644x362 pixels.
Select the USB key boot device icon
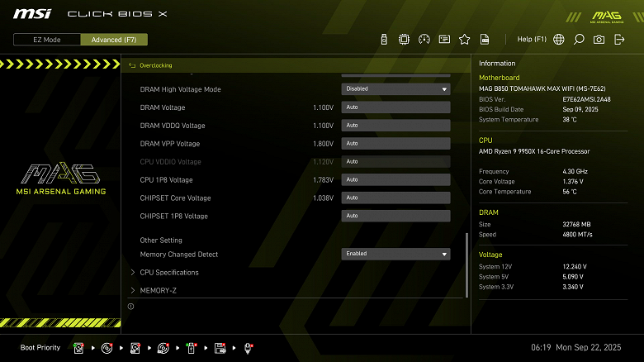coord(192,348)
